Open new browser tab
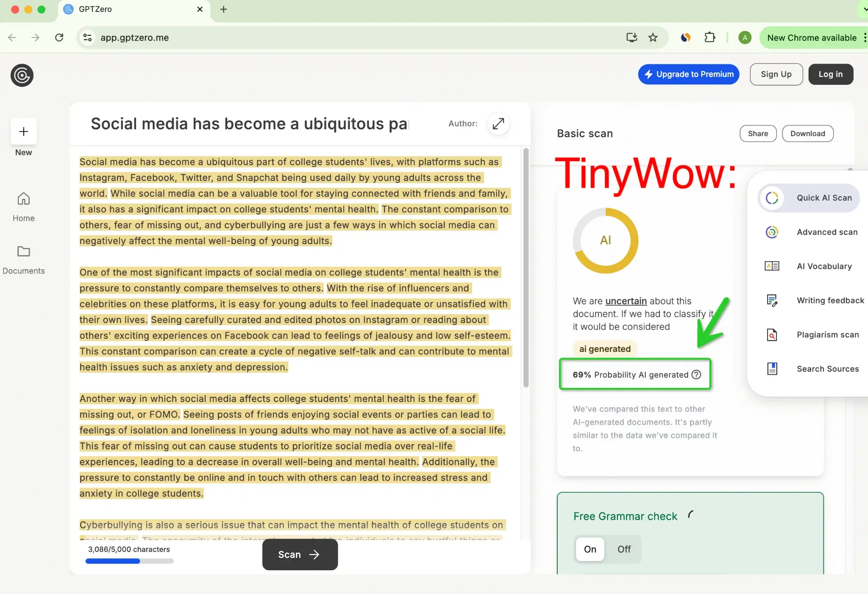The width and height of the screenshot is (868, 594). [223, 9]
